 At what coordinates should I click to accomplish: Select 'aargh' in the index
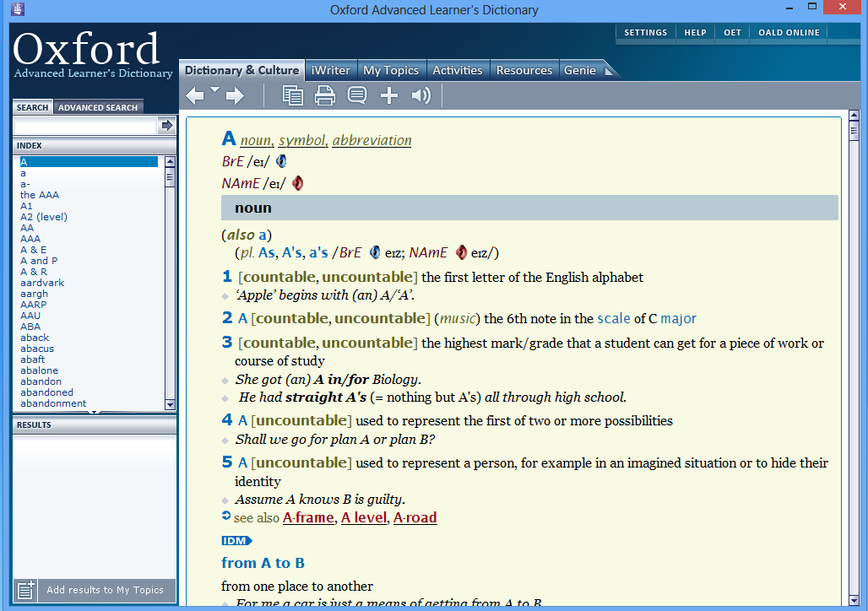point(35,294)
